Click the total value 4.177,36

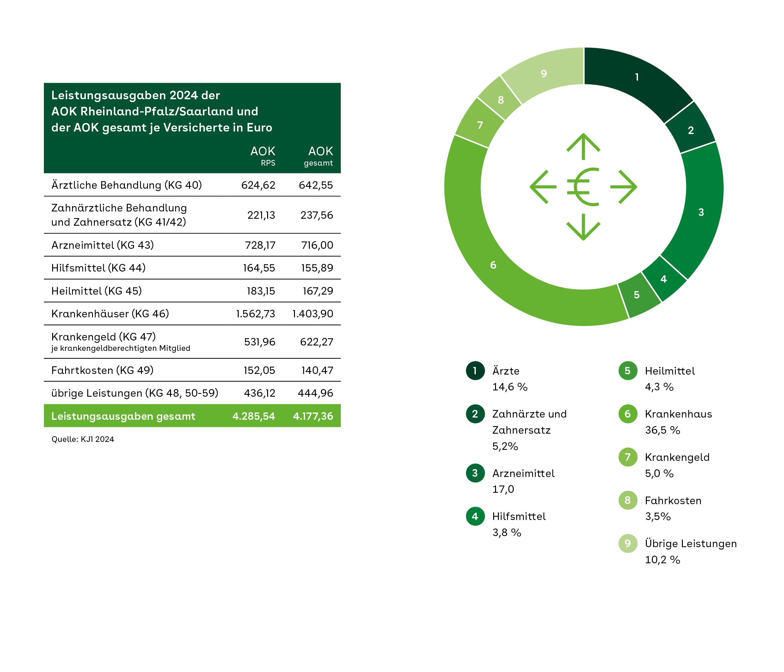click(x=313, y=416)
